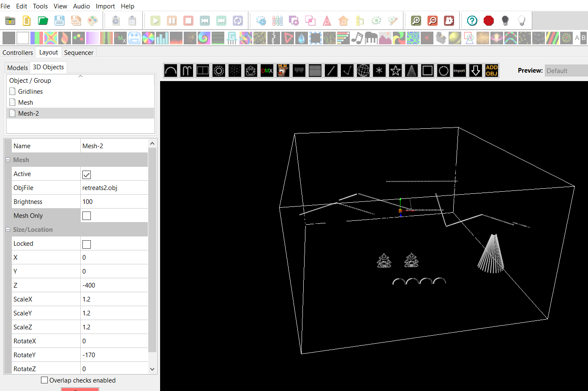
Task: Click the Brightness value 100
Action: pyautogui.click(x=114, y=202)
